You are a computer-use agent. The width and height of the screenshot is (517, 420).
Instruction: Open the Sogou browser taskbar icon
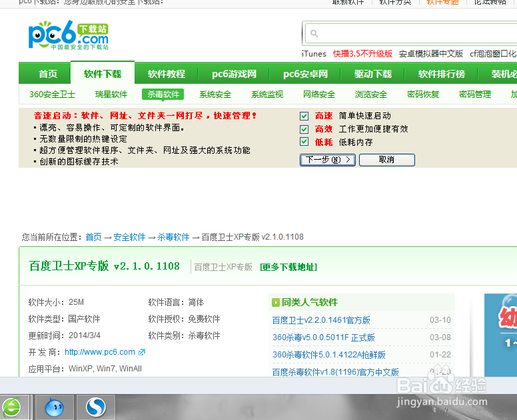(x=96, y=407)
